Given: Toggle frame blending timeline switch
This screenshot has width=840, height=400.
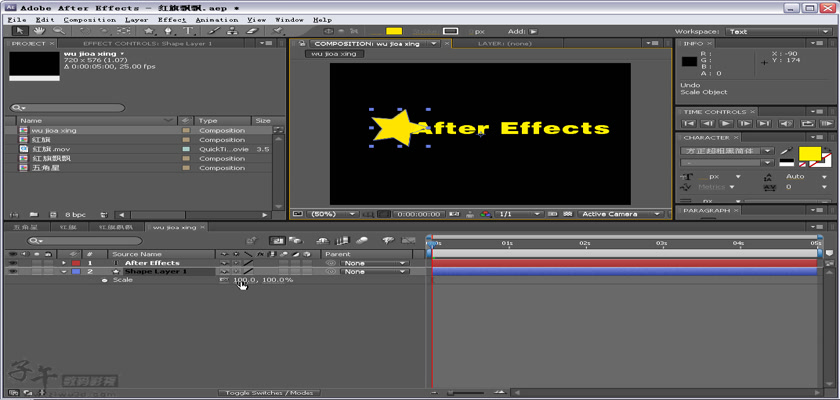Looking at the screenshot, I should tap(342, 241).
